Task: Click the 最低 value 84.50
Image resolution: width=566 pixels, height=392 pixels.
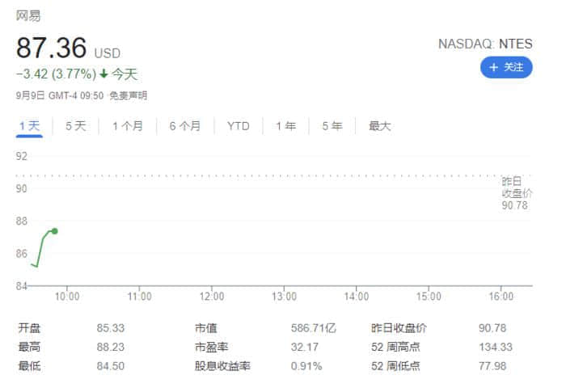Action: tap(111, 366)
